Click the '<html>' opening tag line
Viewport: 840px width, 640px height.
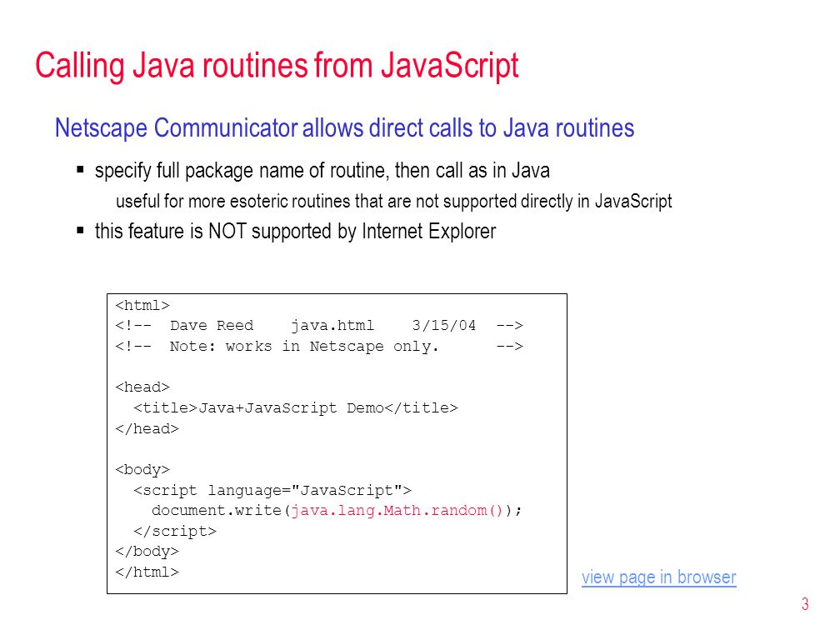142,306
